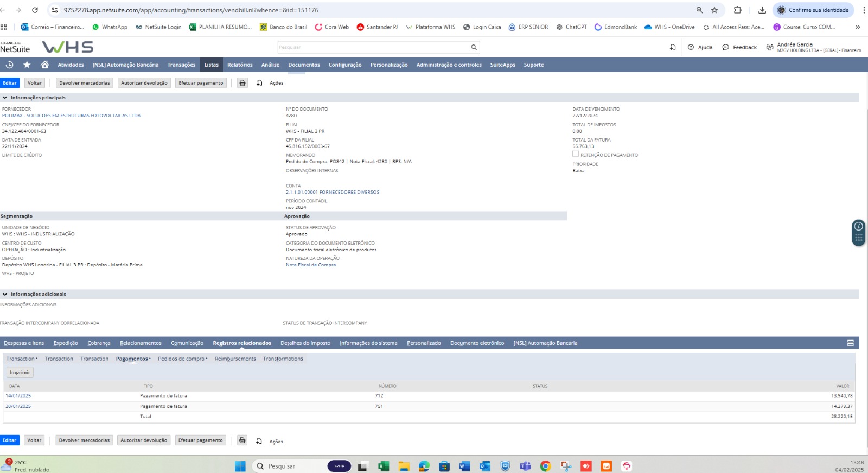This screenshot has height=473, width=868.
Task: Click the Feedback speech bubble icon
Action: coord(725,48)
